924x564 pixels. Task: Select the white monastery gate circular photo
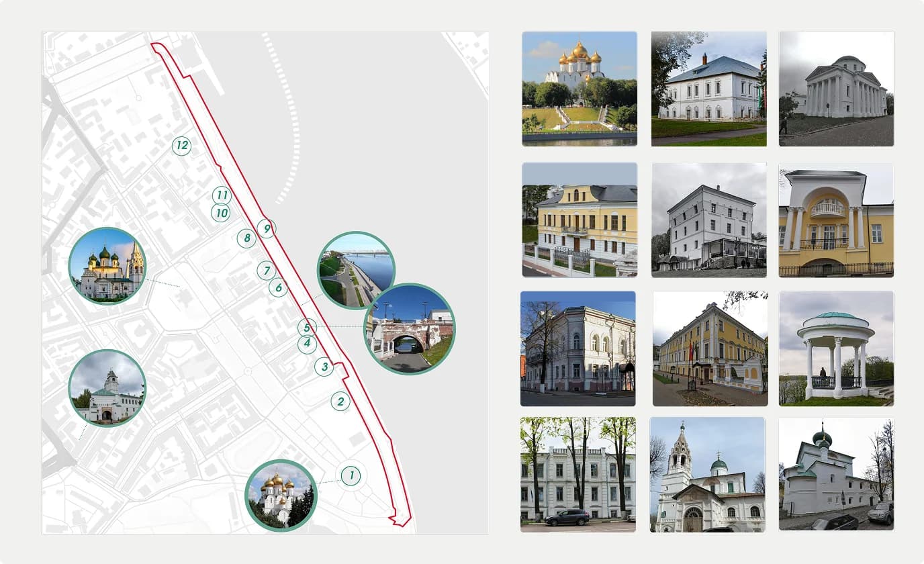107,388
